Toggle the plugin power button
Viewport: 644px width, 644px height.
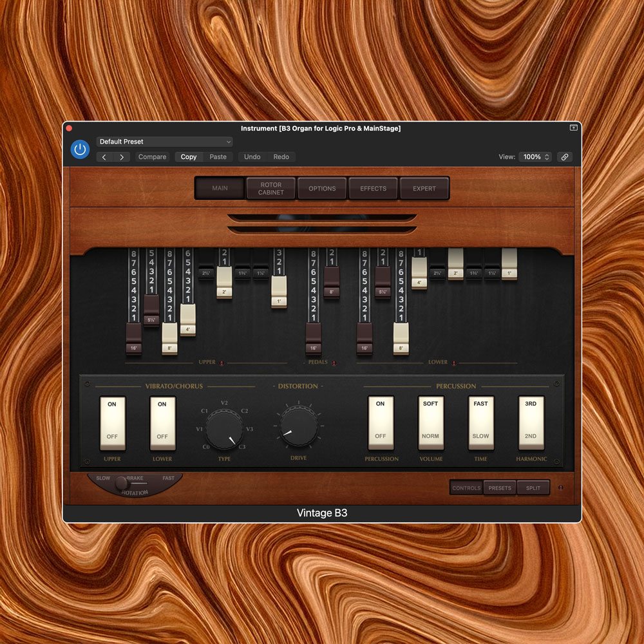pyautogui.click(x=80, y=149)
